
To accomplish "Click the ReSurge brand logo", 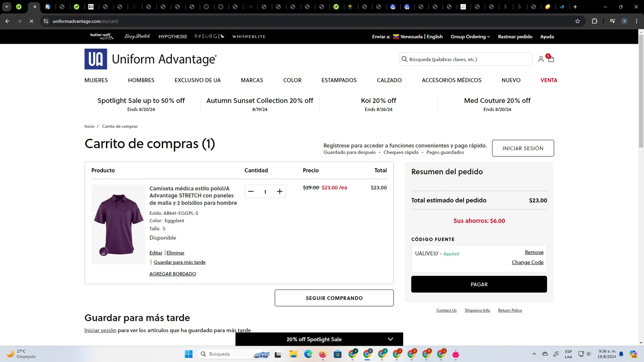I will point(209,36).
